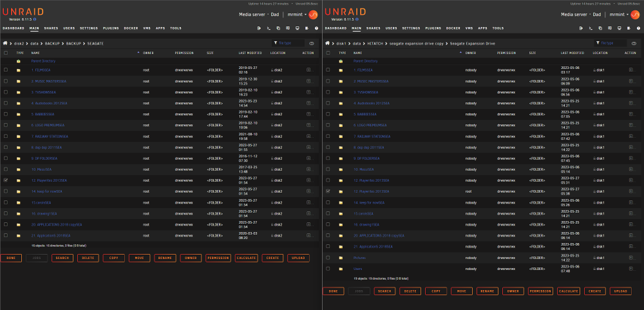The height and width of the screenshot is (310, 644).
Task: Click the DONE button in the disk2 window
Action: point(11,258)
